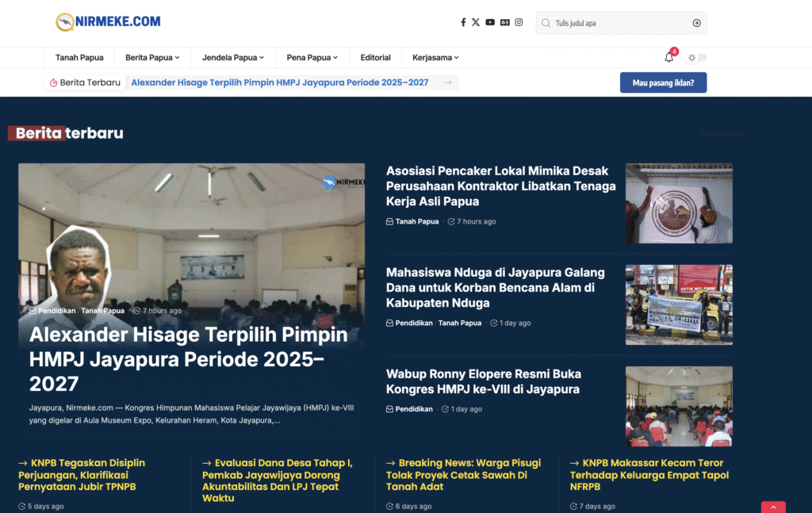This screenshot has width=812, height=513.
Task: Open the Google News social icon
Action: tap(504, 22)
